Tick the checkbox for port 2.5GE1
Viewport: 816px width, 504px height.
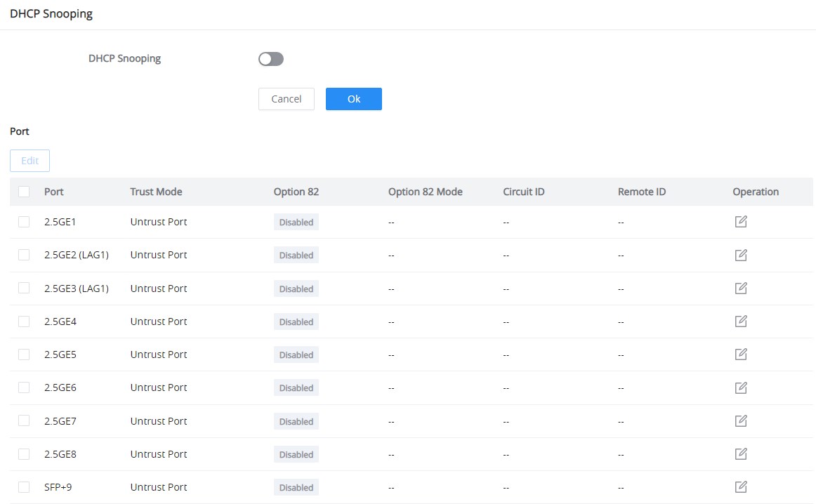pyautogui.click(x=24, y=222)
